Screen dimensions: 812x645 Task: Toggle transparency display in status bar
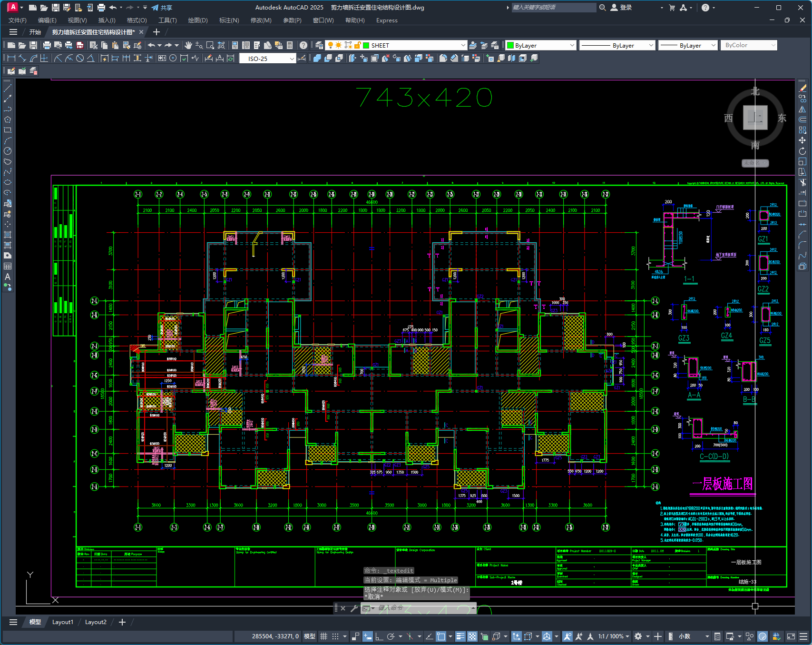click(472, 636)
